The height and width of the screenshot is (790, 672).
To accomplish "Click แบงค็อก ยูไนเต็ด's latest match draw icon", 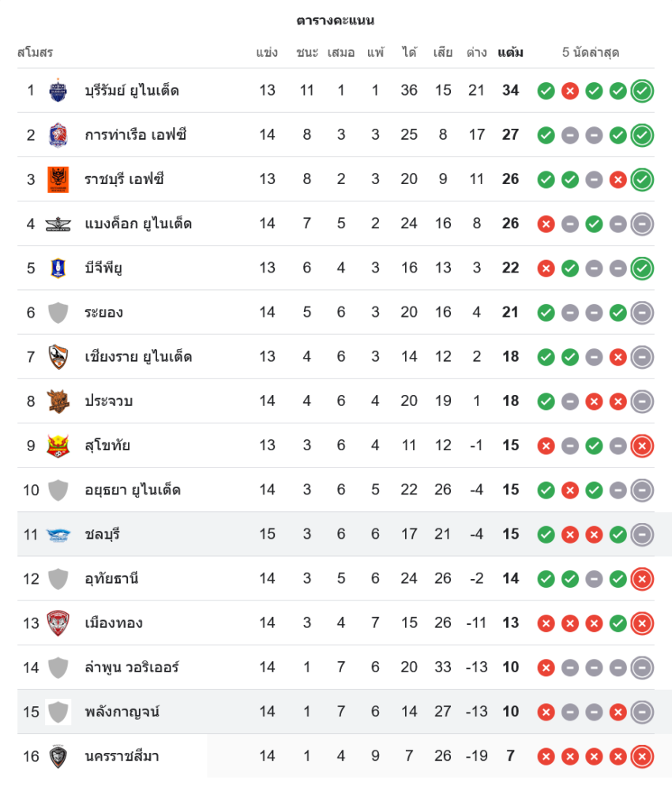I will 642,224.
